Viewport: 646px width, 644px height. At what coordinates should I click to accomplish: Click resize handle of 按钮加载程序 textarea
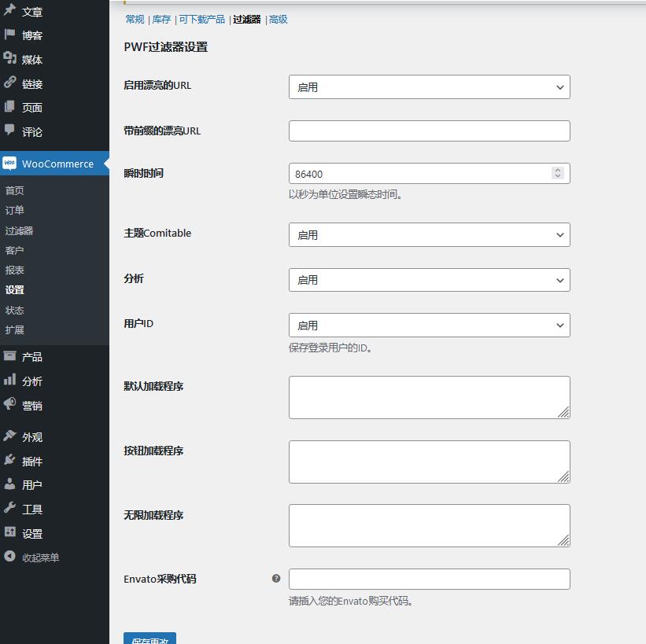tap(563, 477)
